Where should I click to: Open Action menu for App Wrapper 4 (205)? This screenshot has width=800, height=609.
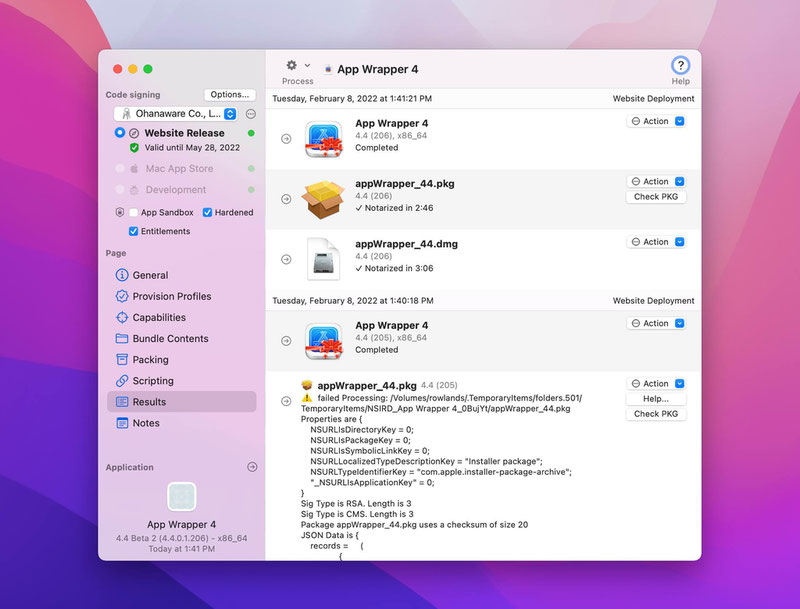pos(656,323)
